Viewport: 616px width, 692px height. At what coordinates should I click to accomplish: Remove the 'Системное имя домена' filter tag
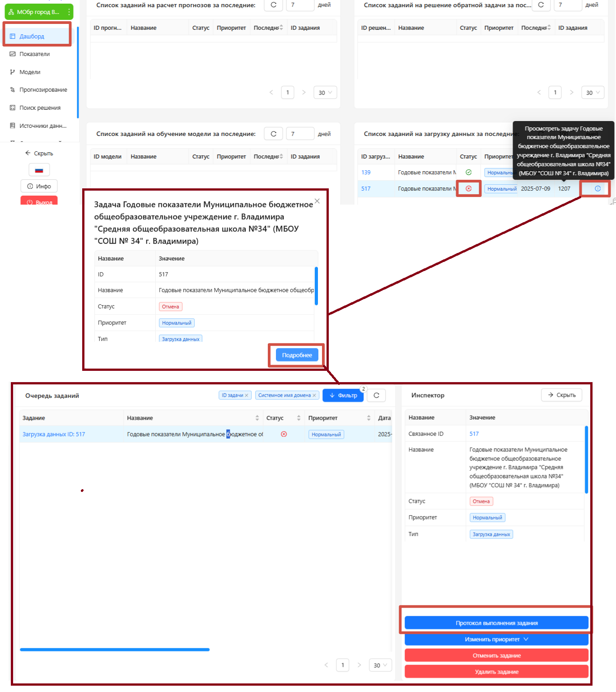314,396
